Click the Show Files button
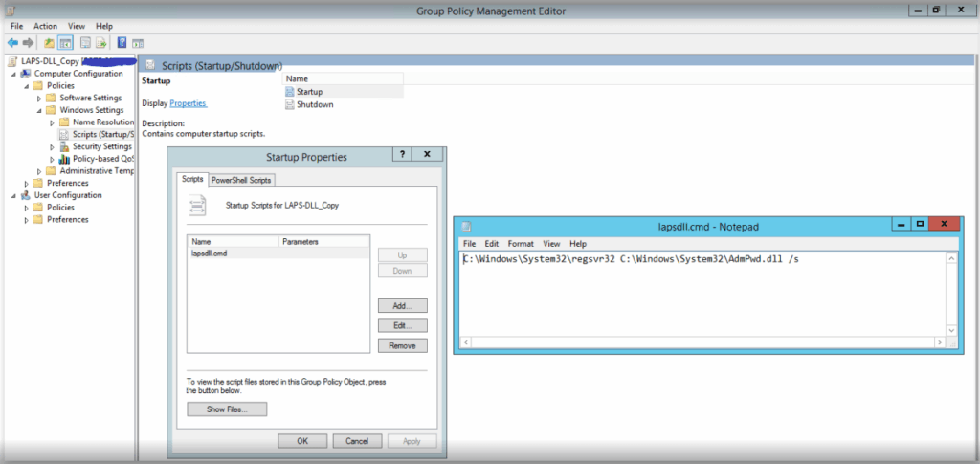Viewport: 980px width, 464px height. (x=227, y=409)
